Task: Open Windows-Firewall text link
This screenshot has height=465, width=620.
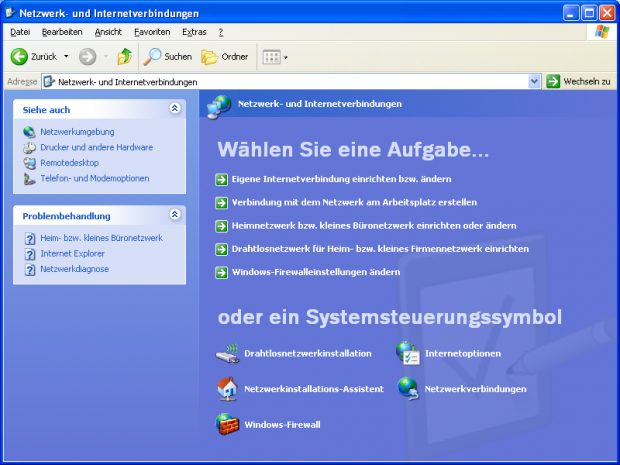Action: click(282, 425)
